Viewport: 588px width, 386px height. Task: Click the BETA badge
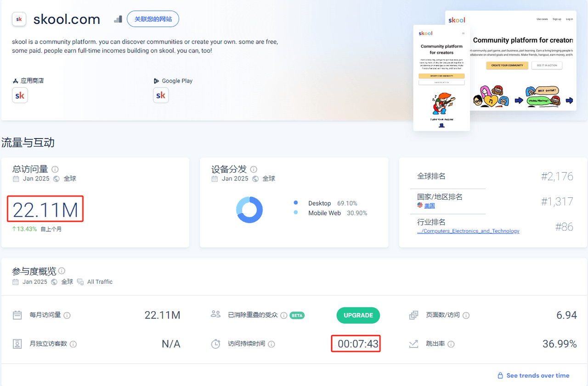(x=297, y=315)
